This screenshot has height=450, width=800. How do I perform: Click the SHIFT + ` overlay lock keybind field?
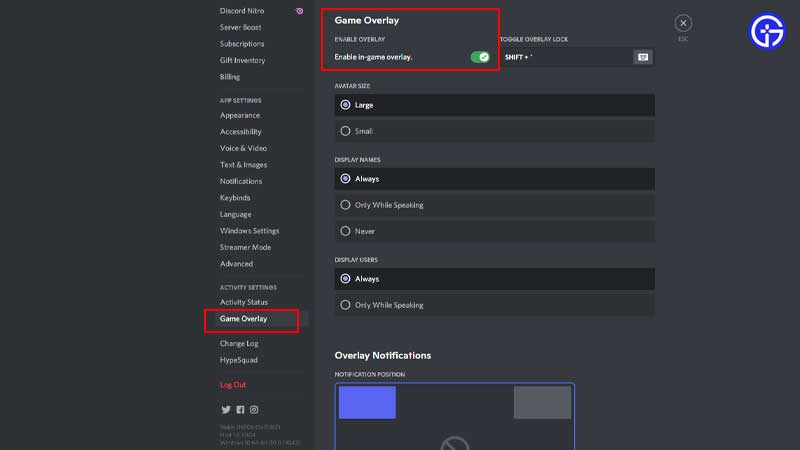tap(577, 57)
